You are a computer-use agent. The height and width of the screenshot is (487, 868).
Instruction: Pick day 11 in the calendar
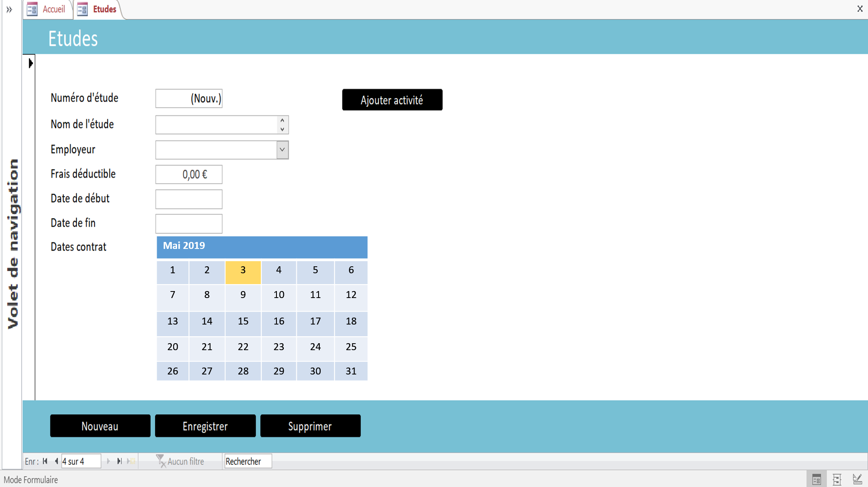tap(316, 298)
